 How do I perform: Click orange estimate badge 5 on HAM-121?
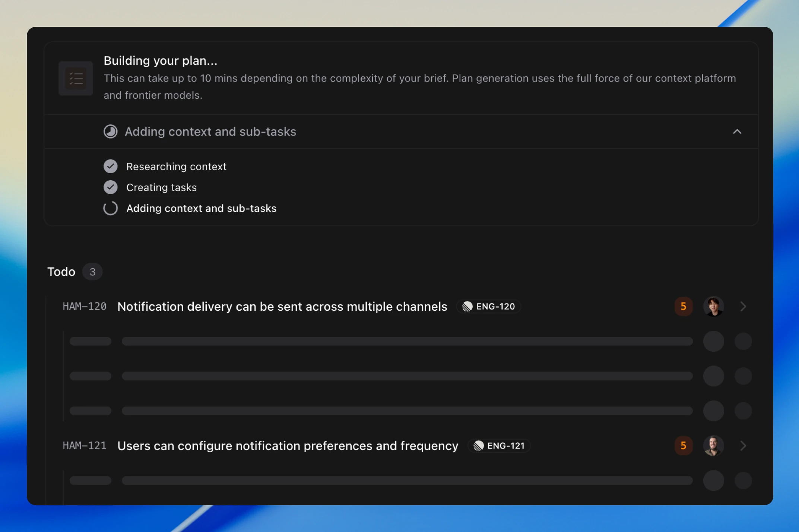683,446
